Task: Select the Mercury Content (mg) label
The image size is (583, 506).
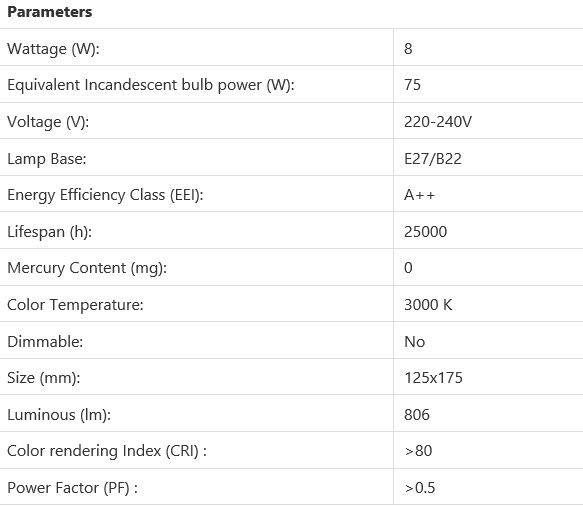Action: [87, 268]
